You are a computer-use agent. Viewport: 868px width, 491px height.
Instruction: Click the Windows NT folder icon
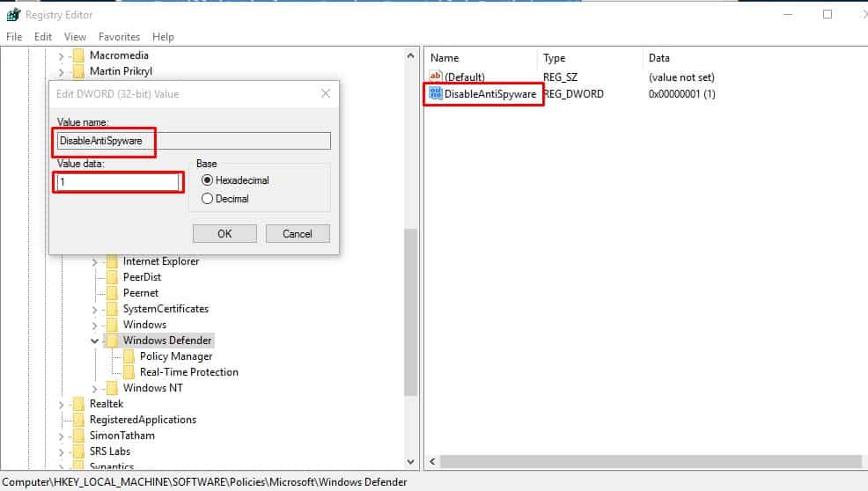point(112,388)
